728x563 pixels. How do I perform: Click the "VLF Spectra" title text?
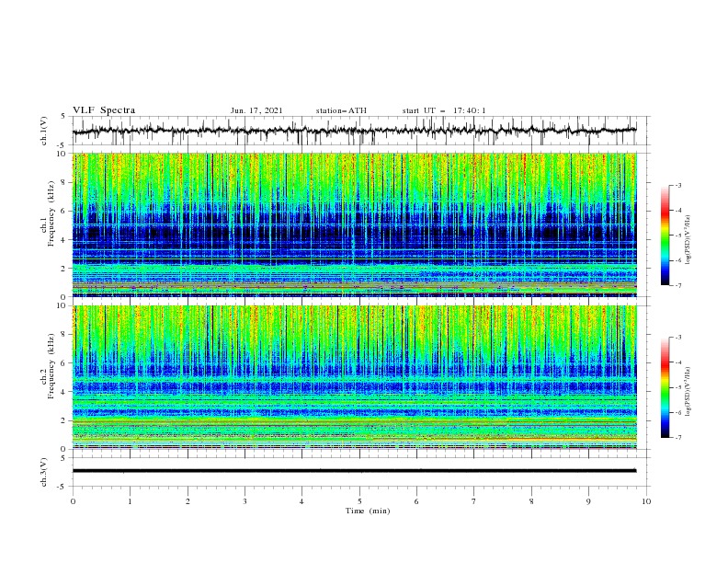(104, 110)
